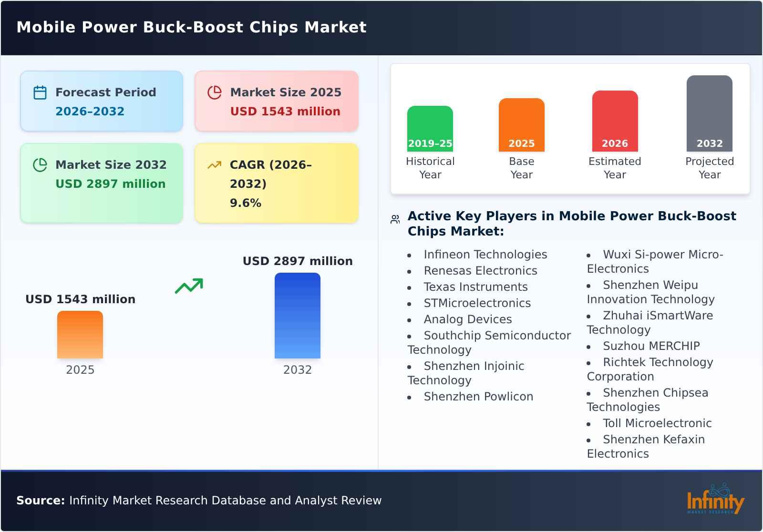Click the blue 2032 market size bar
Viewport: 763px width, 532px height.
coord(298,316)
